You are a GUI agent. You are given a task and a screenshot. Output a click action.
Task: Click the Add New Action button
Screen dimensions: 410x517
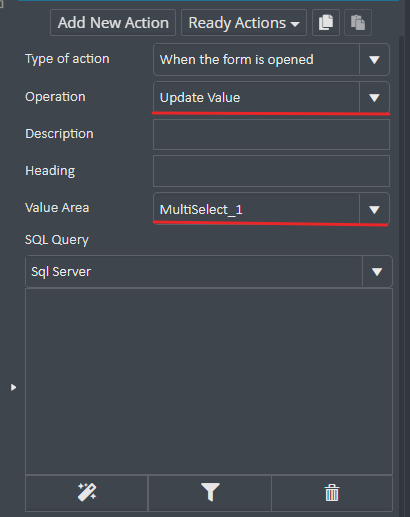tap(113, 23)
